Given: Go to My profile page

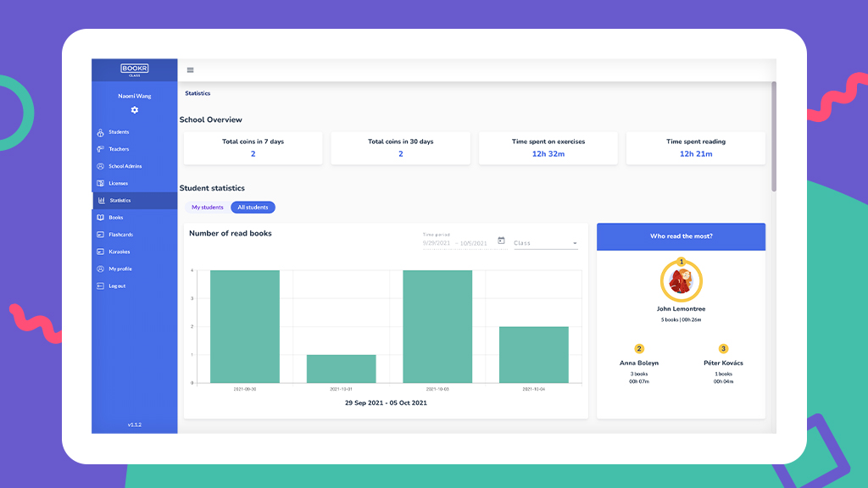Looking at the screenshot, I should point(135,269).
